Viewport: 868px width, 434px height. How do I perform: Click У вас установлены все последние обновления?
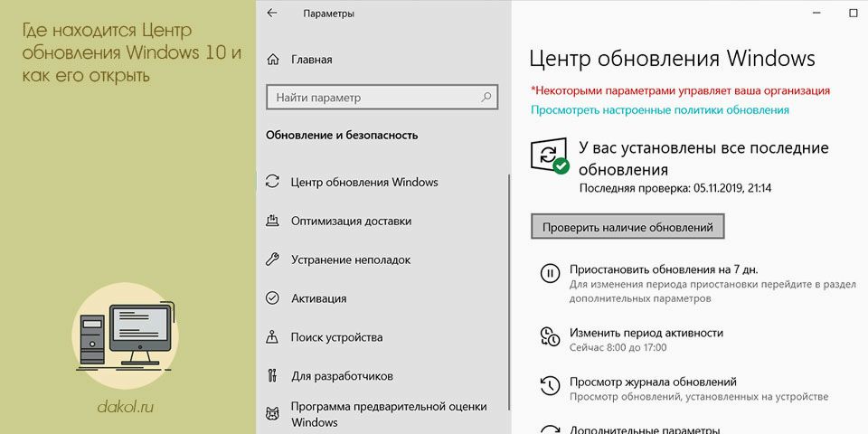[703, 158]
